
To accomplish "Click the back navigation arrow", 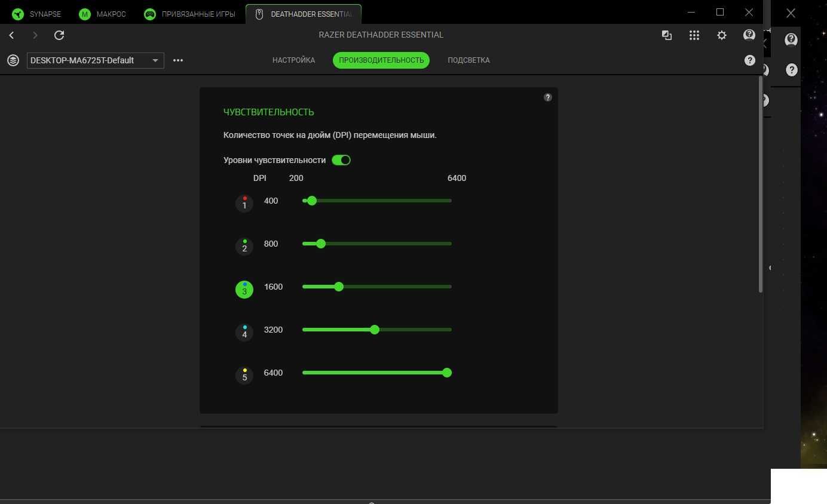I will point(11,35).
